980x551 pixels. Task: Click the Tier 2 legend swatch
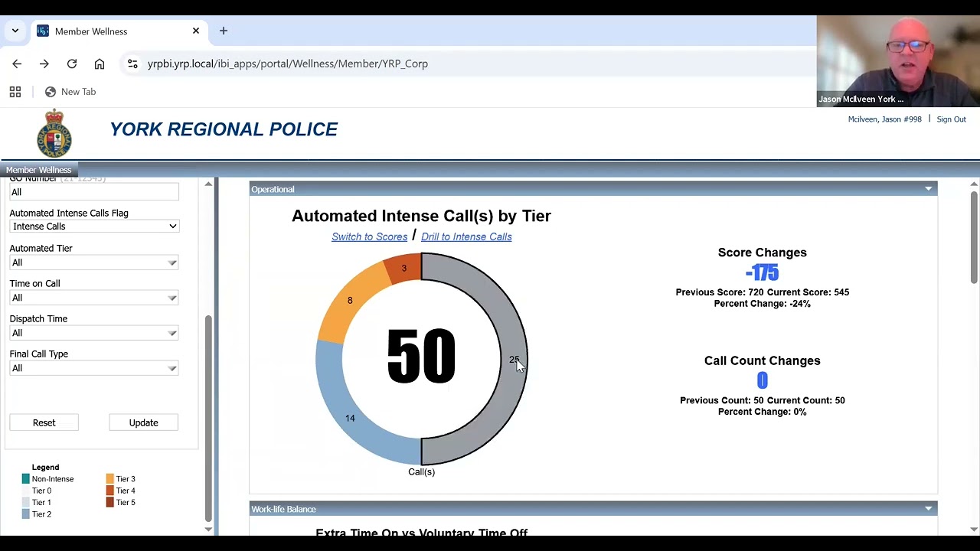coord(26,514)
